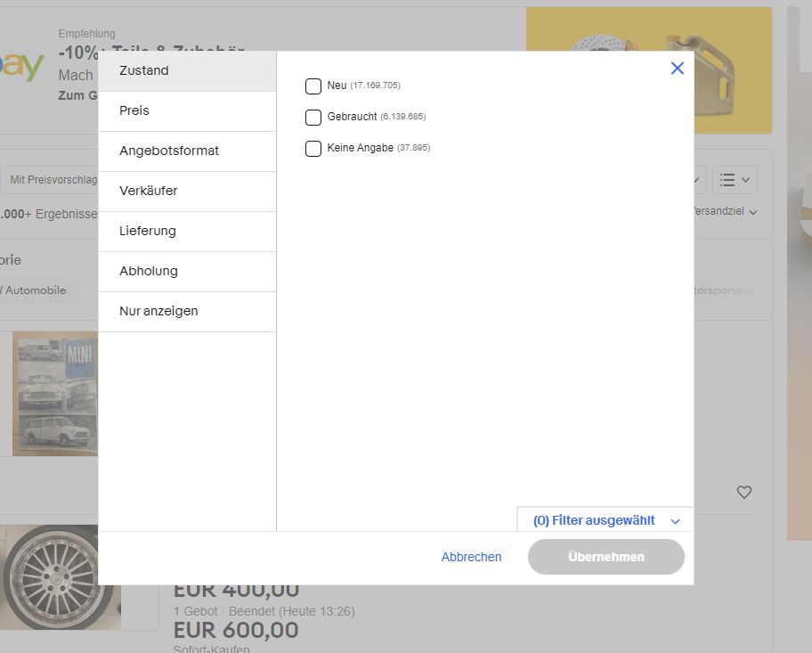Open the Versandziel dropdown
Viewport: 812px width, 653px height.
tap(723, 212)
